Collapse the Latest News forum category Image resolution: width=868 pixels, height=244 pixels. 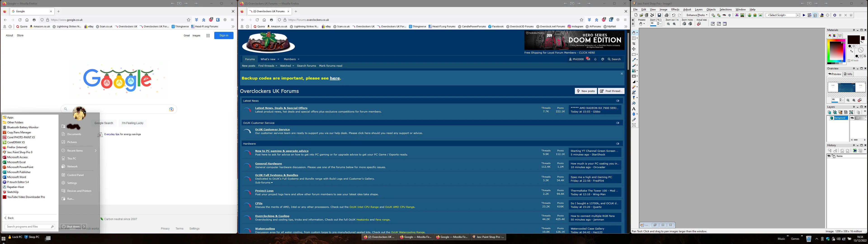[618, 101]
